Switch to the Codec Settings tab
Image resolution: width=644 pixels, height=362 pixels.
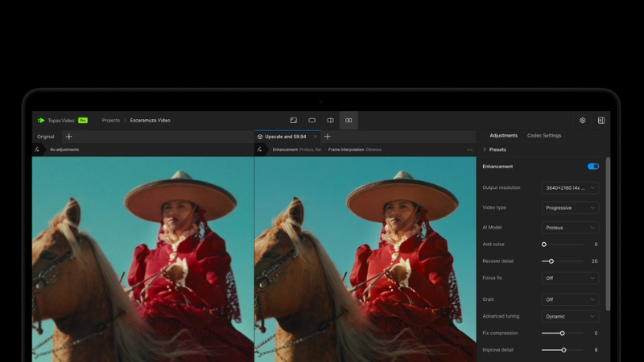tap(544, 135)
